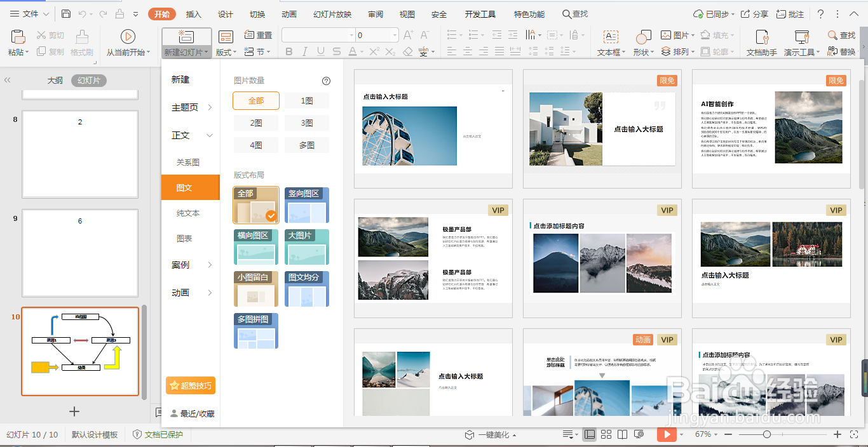The image size is (868, 447).
Task: Click the zoom slider at the bottom right
Action: point(768,436)
